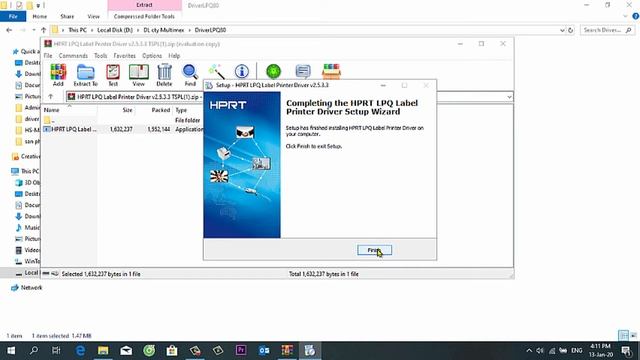Open taskbar Search
The width and height of the screenshot is (640, 360).
pos(34,350)
